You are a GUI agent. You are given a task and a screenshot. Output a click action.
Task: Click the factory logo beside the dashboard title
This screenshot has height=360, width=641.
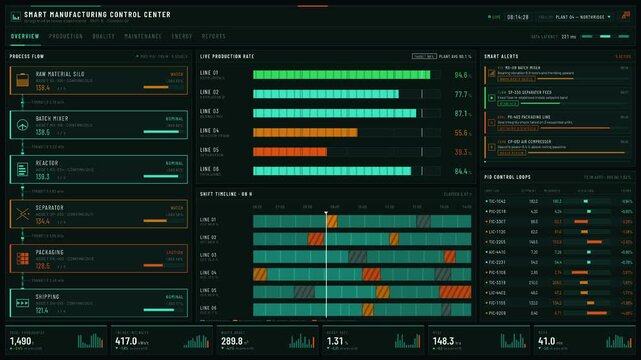point(16,17)
